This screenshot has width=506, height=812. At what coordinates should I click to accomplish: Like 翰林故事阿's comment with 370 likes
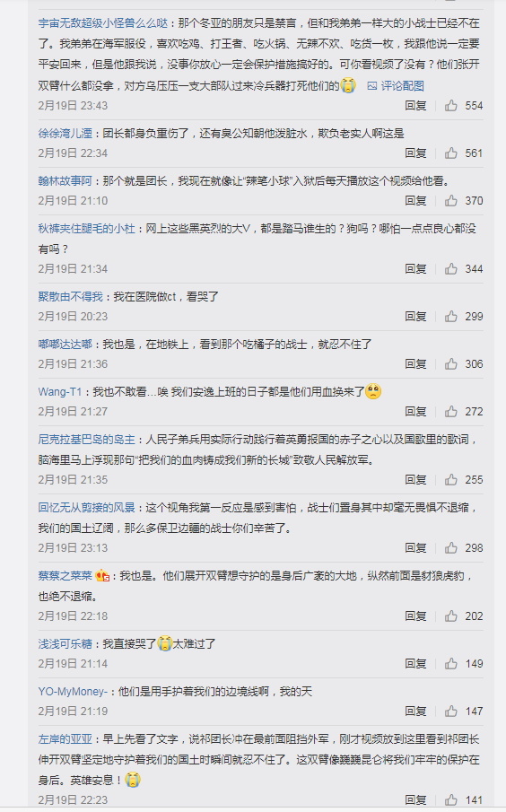click(451, 201)
